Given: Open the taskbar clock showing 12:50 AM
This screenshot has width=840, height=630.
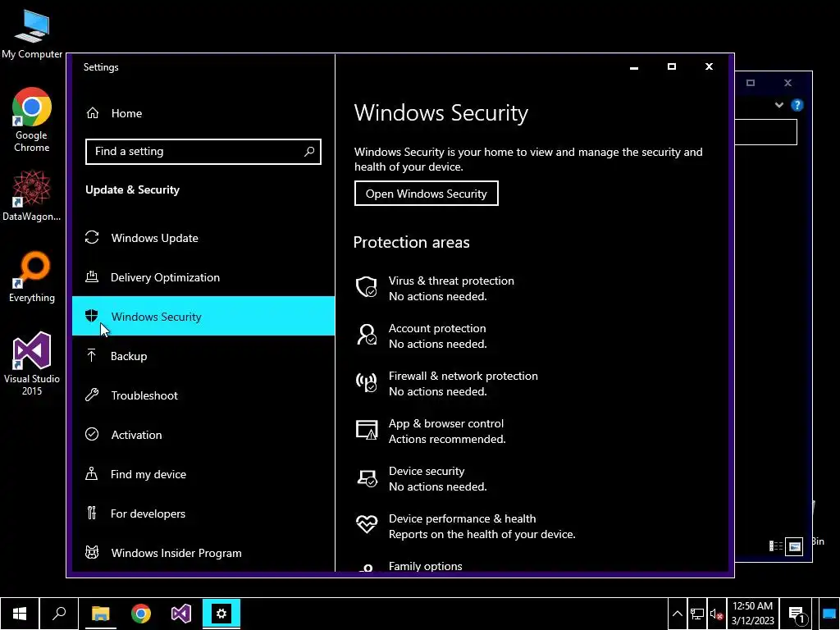Looking at the screenshot, I should (753, 614).
